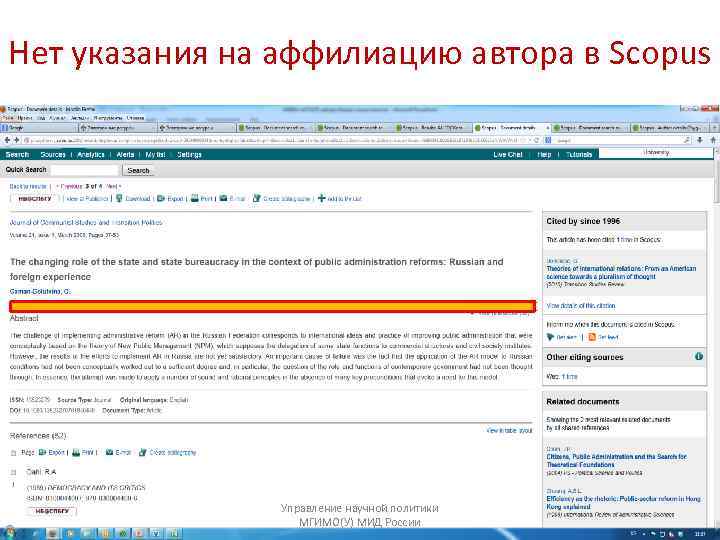Switch to the first browser tab
The image size is (720, 540).
[39, 128]
